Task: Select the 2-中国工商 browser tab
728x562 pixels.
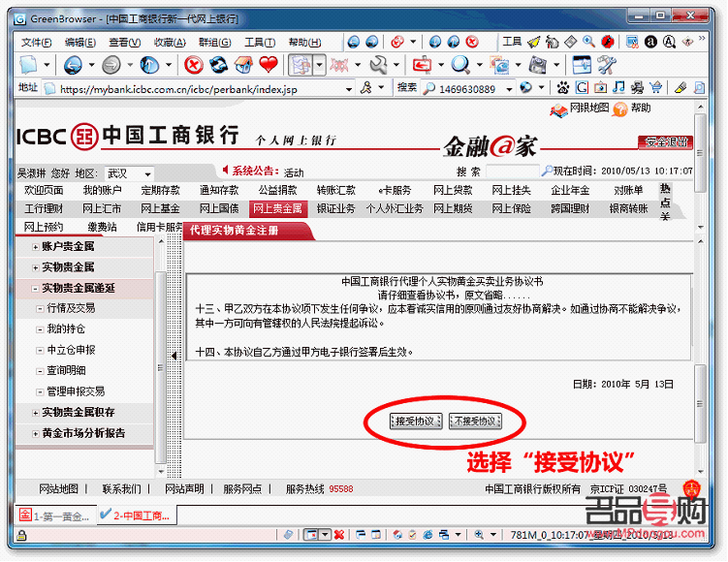Action: [137, 515]
